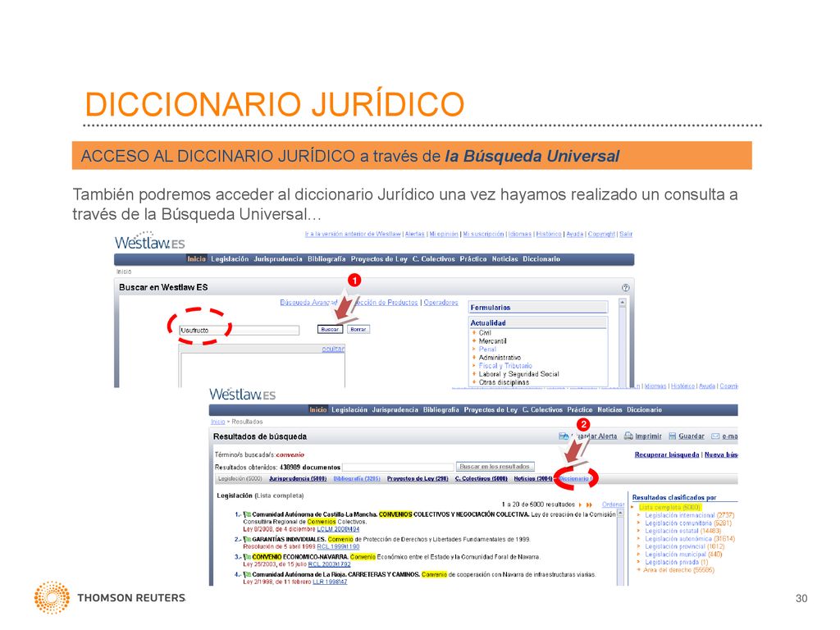Open the Formularios panel header

point(538,308)
